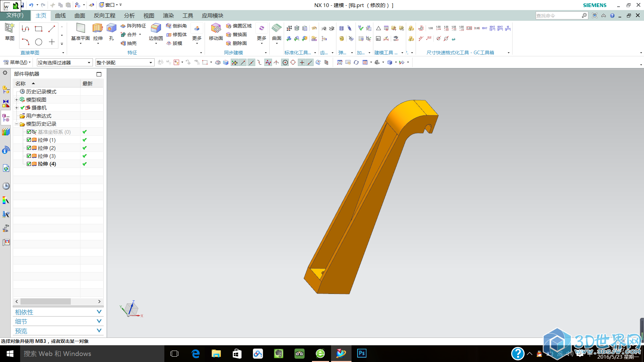Switch to the 曲线 ribbon tab
The width and height of the screenshot is (644, 362).
[x=60, y=16]
